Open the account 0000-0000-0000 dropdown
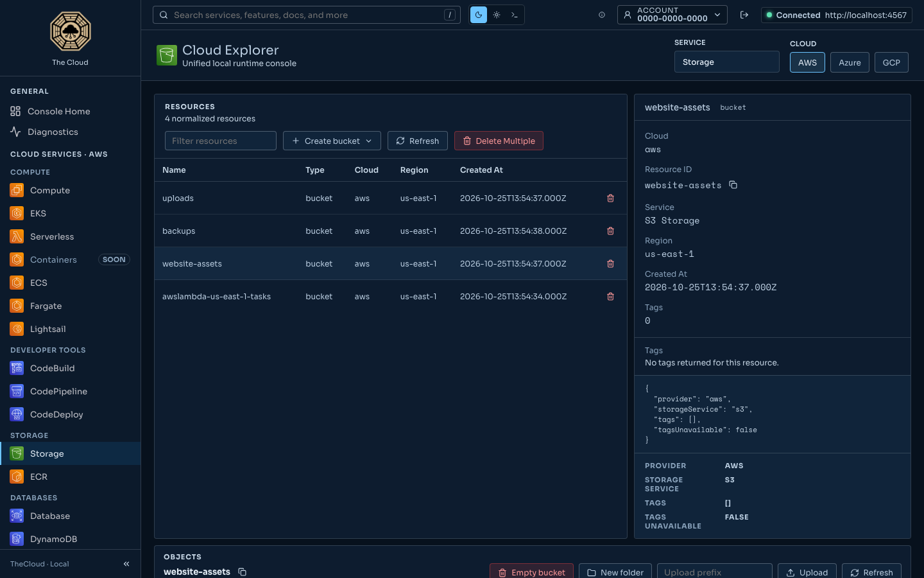924x578 pixels. [672, 15]
